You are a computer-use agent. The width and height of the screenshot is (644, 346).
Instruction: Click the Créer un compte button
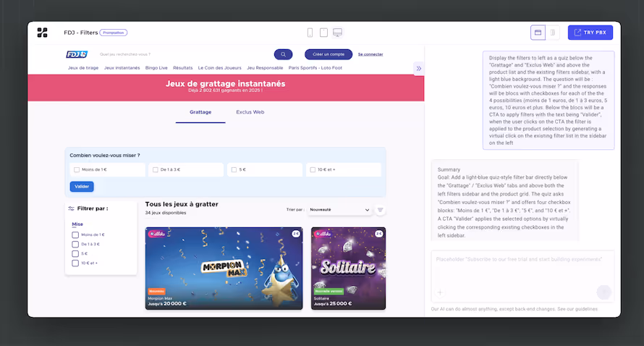coord(329,54)
